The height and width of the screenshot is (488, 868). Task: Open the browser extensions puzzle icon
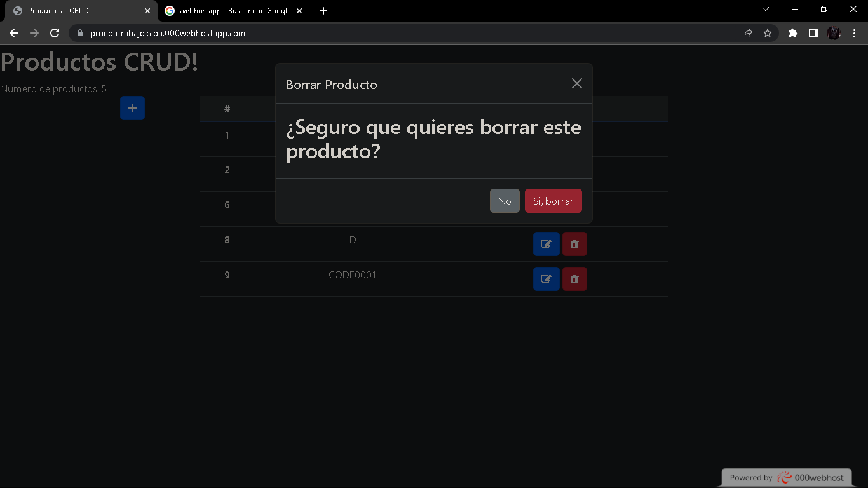pos(793,33)
